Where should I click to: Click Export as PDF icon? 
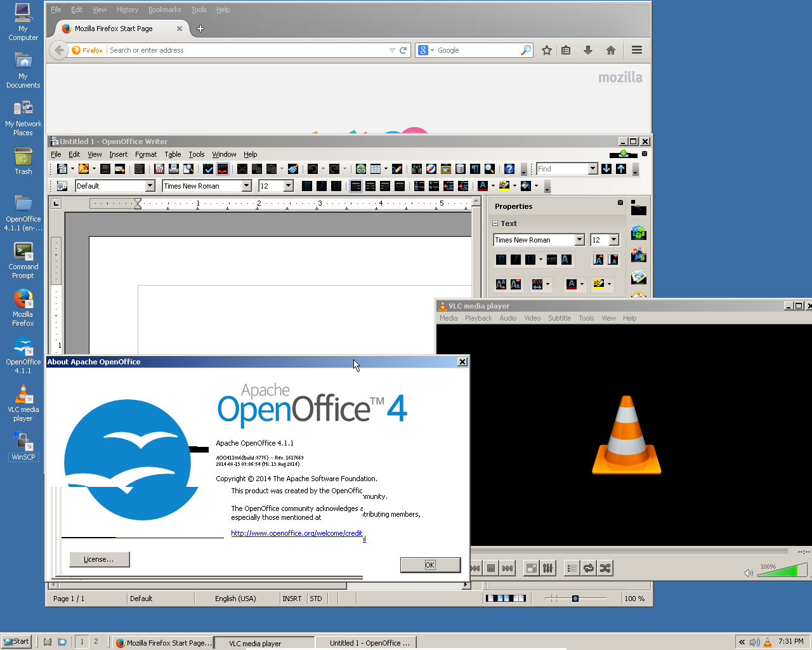pos(159,169)
